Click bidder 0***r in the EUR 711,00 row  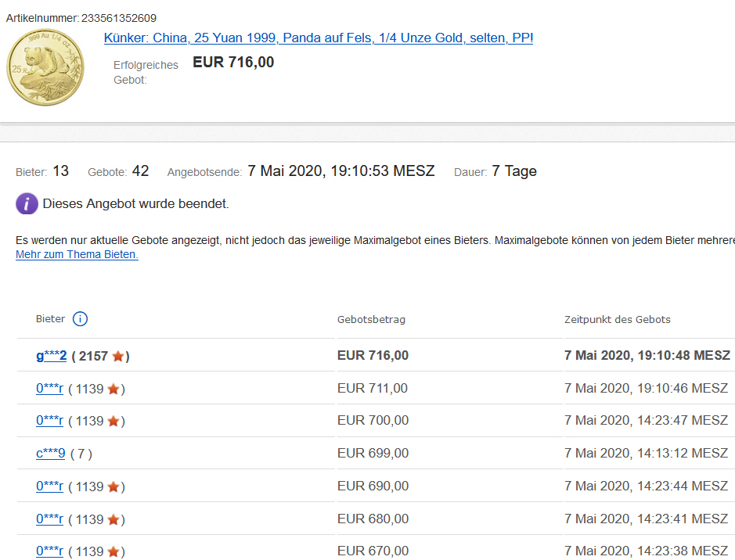[49, 389]
